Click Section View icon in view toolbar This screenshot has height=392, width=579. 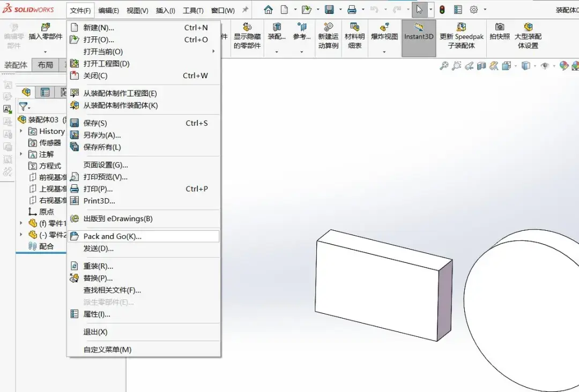(x=481, y=66)
